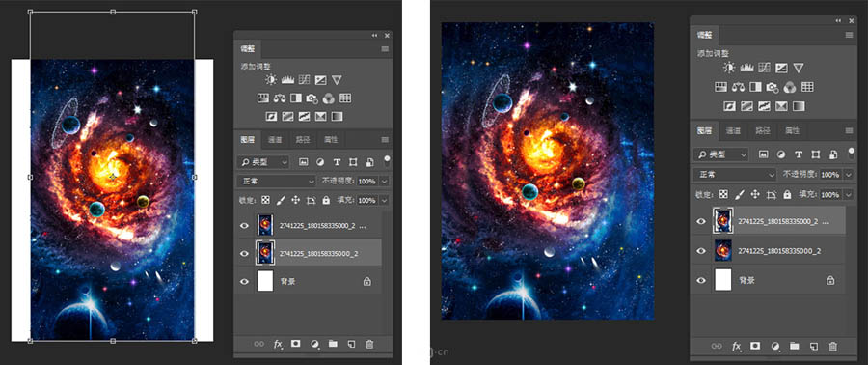Hide selected top layer in right panel
Viewport: 868px width, 365px height.
(701, 221)
